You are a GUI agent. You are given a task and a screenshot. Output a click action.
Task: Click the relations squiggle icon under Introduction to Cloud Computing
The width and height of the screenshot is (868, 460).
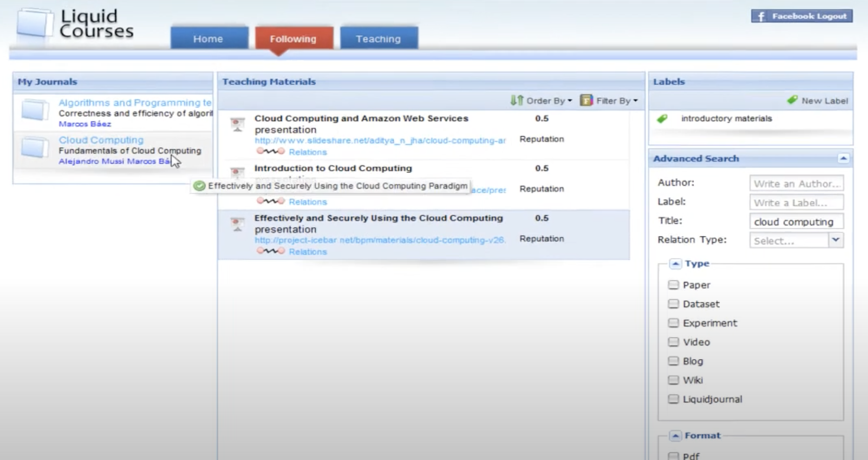(271, 201)
